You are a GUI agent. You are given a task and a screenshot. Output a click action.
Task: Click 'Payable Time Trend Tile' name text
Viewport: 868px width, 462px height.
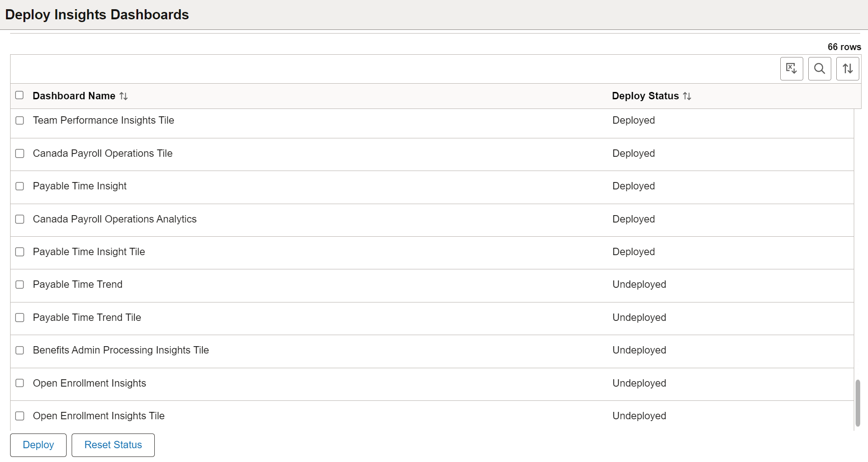tap(87, 318)
